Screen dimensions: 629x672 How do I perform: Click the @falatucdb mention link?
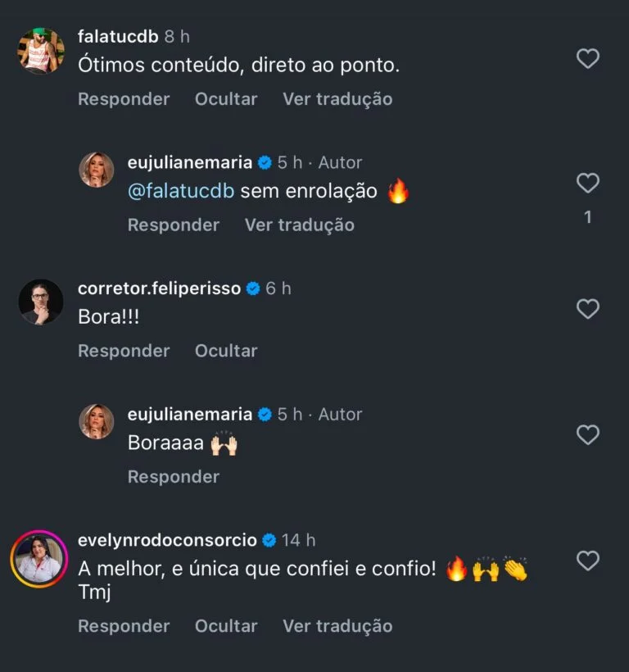(181, 192)
